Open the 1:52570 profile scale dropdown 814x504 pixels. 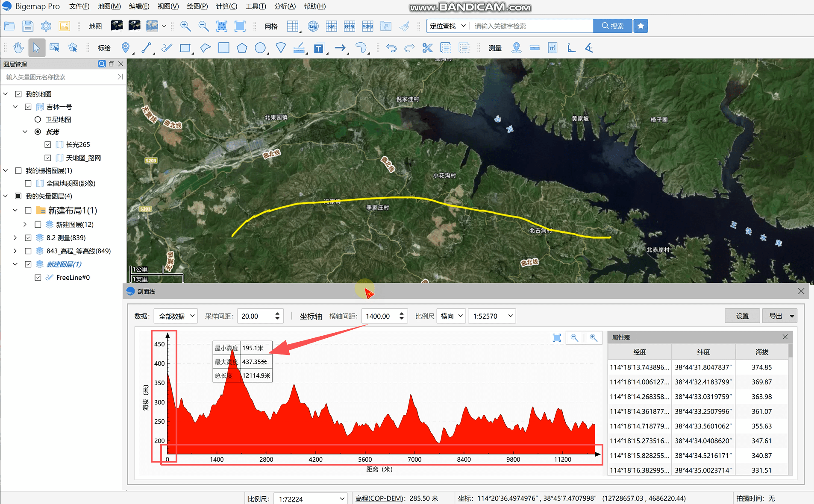pyautogui.click(x=492, y=316)
